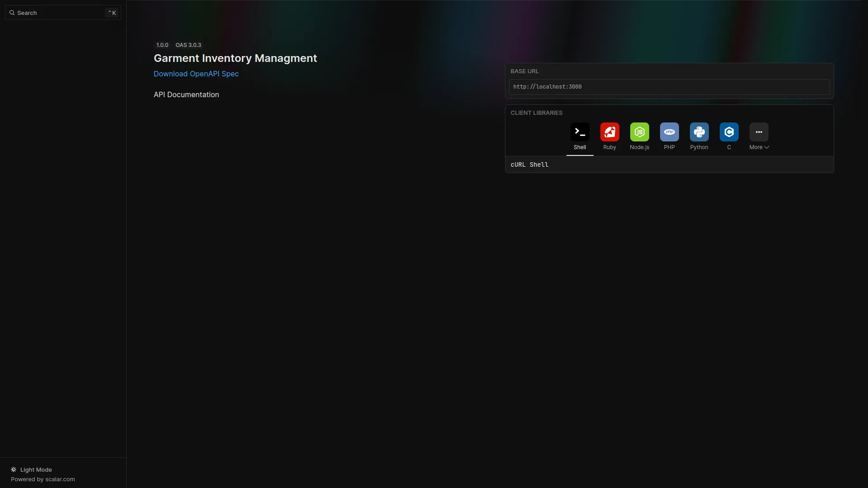Click the sun icon beside Light Mode

click(14, 469)
